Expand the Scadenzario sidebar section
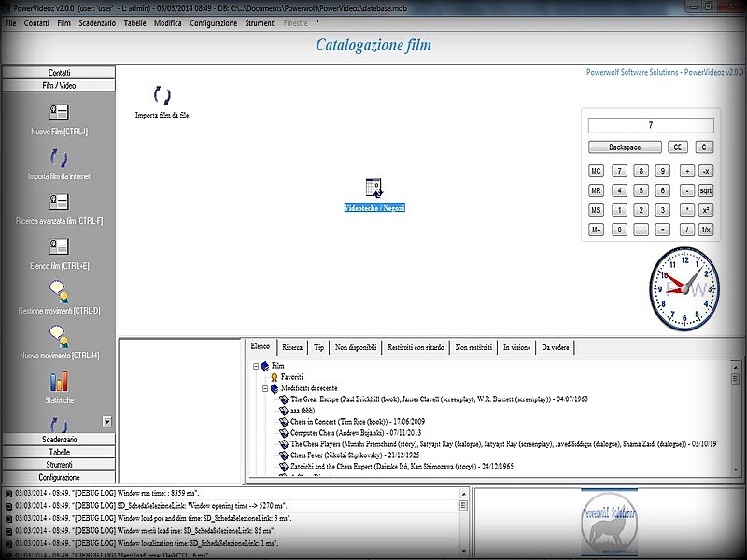 pos(59,439)
